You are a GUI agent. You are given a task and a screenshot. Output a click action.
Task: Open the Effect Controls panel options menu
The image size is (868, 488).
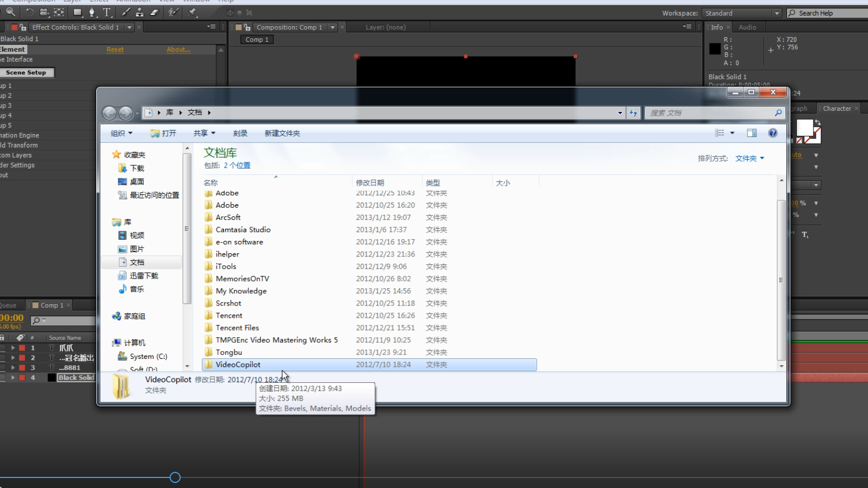211,27
